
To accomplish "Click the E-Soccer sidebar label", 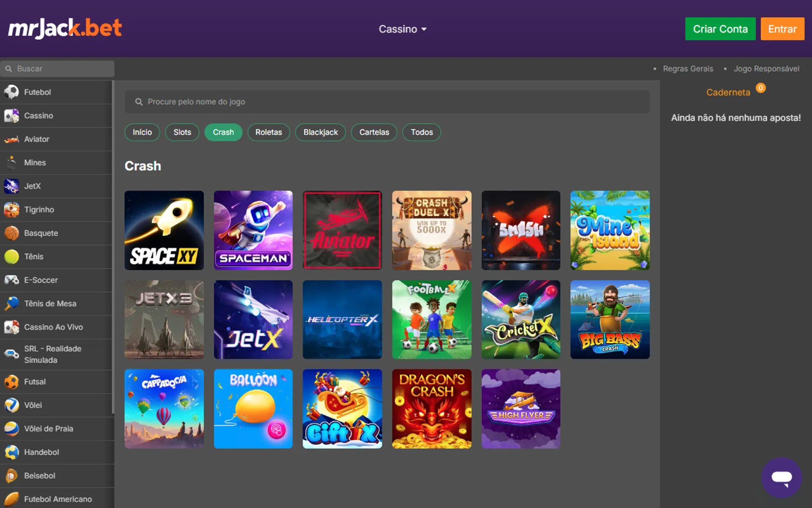I will click(41, 280).
